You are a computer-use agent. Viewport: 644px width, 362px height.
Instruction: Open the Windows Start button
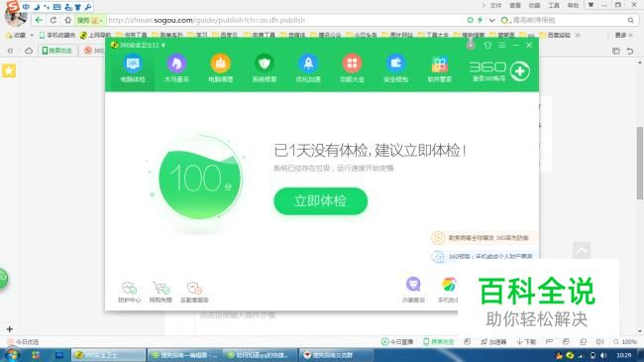coord(11,355)
